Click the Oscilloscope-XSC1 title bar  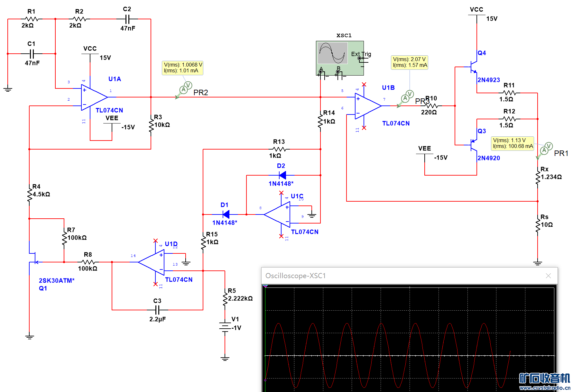[409, 276]
